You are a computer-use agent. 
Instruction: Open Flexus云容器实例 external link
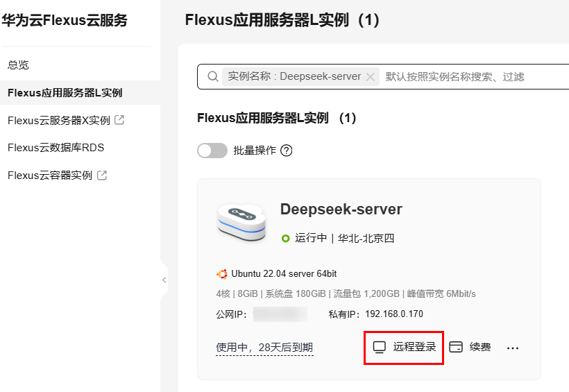click(x=57, y=175)
